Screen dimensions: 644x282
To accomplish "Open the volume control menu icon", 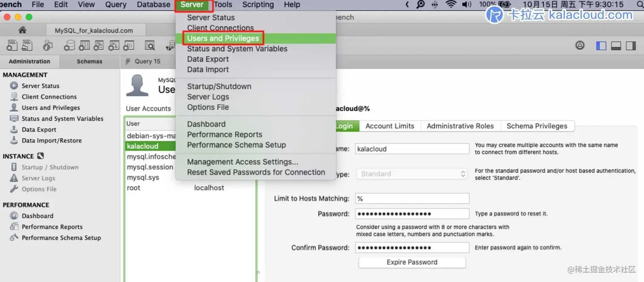I will tap(467, 5).
